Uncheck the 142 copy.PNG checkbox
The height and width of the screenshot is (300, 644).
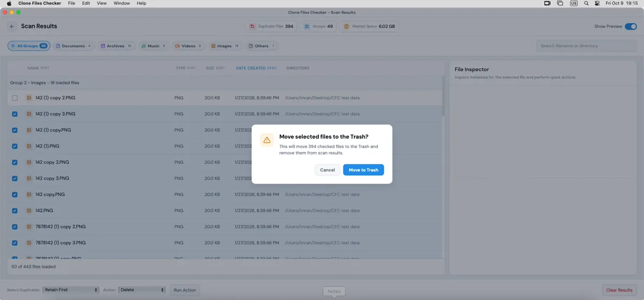(x=14, y=195)
